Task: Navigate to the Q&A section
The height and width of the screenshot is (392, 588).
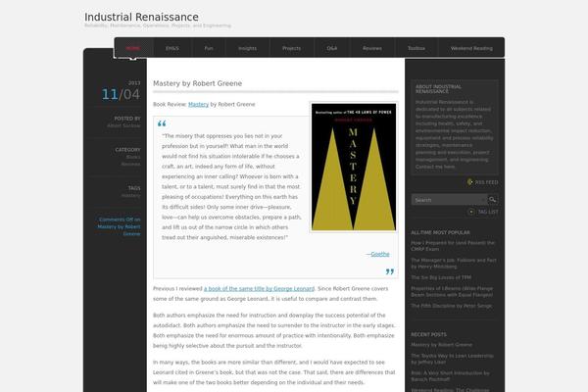Action: coord(332,48)
